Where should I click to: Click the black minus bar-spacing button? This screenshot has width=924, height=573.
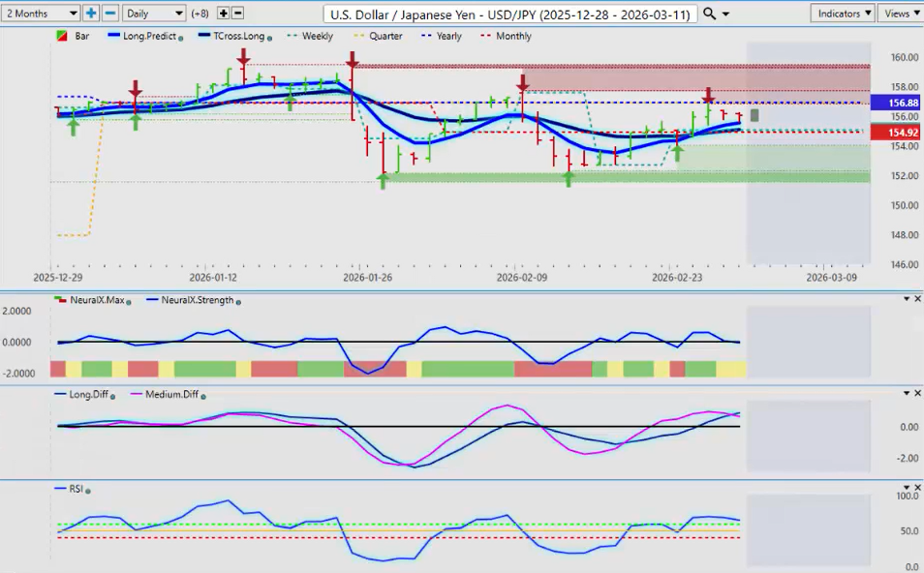tap(237, 13)
